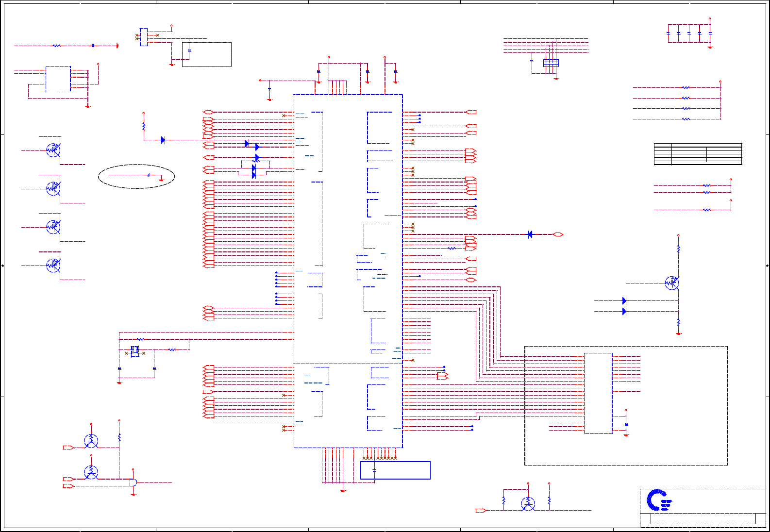Click the transistor between two resistors at bottom center
Screen dimensions: 770x532
click(x=528, y=504)
